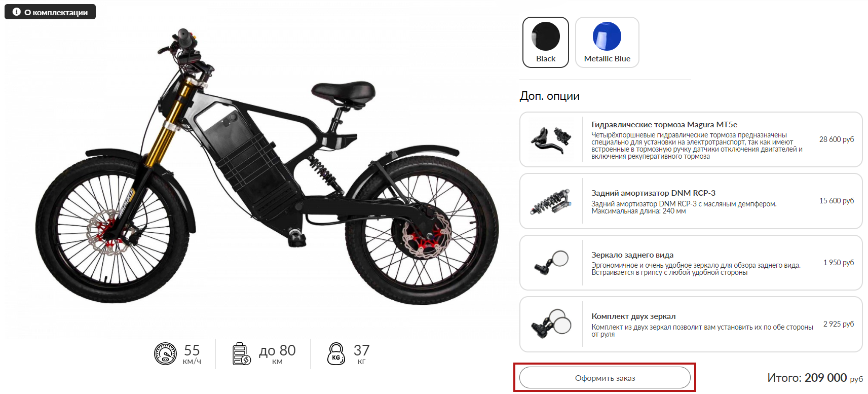Click the 28 600 руб price
Screen dimensions: 868x394
click(836, 139)
